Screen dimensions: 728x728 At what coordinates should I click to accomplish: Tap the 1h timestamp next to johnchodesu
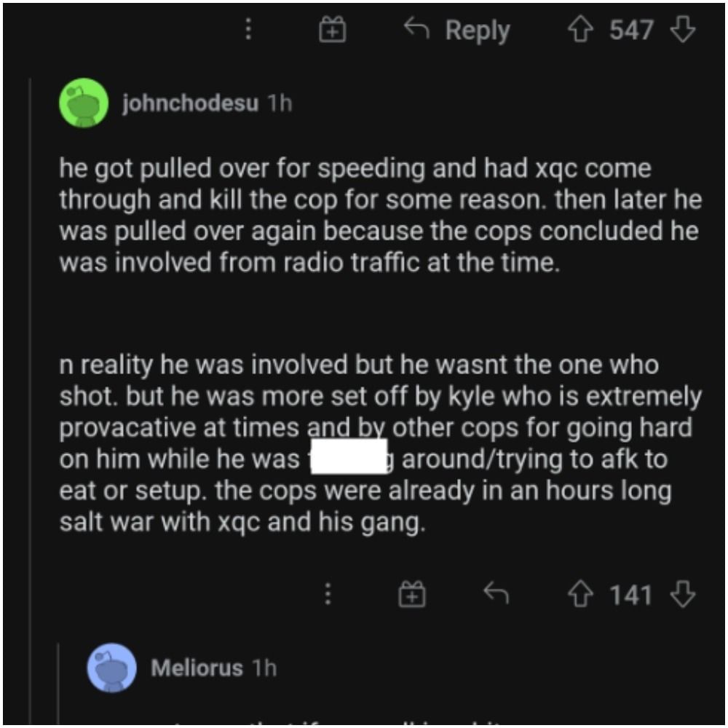(x=277, y=103)
